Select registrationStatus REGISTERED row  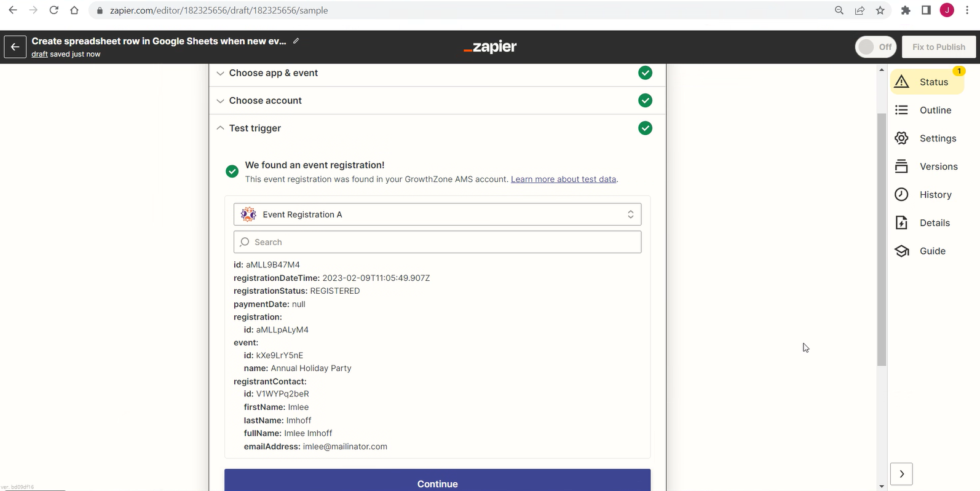pyautogui.click(x=296, y=291)
